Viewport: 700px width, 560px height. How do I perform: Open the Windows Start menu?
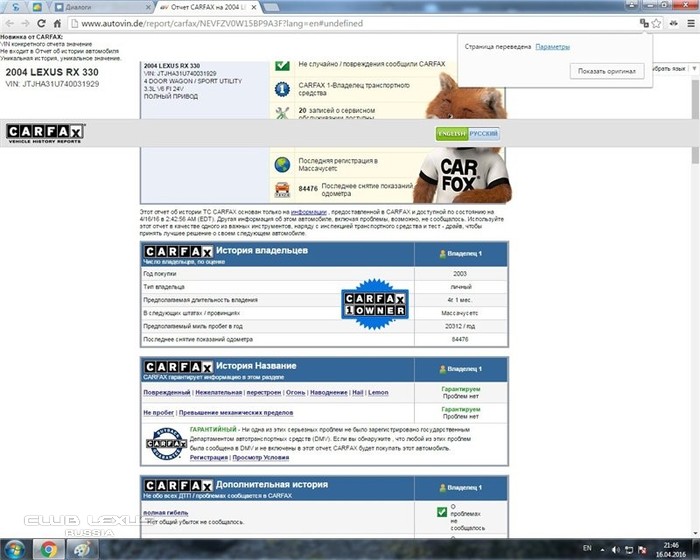coord(14,549)
